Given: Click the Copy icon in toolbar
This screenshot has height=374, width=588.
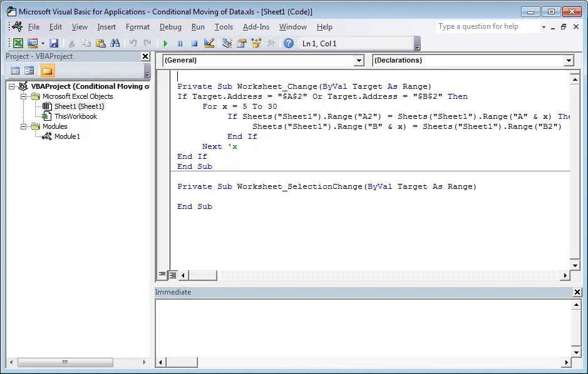Looking at the screenshot, I should click(x=86, y=43).
